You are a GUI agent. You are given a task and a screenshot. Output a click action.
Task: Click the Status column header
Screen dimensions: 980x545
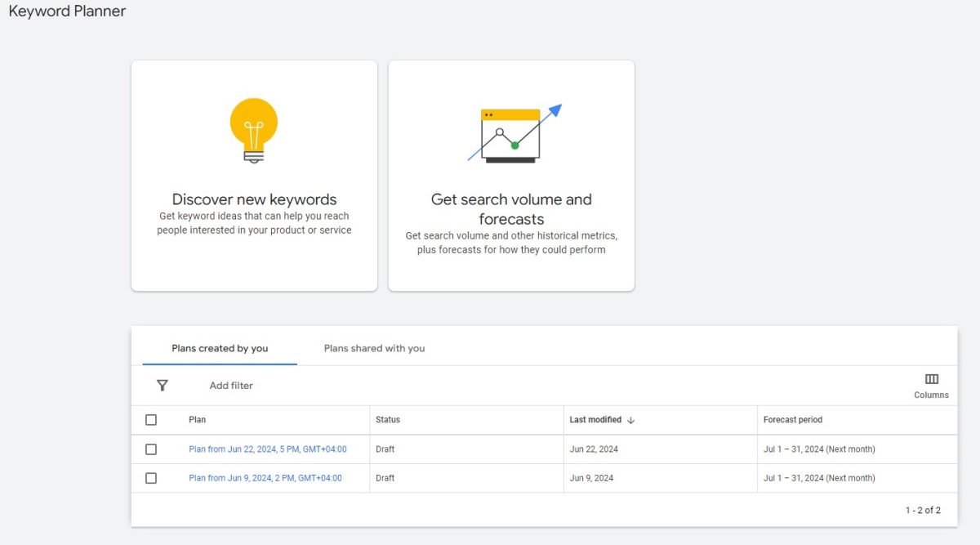coord(388,420)
